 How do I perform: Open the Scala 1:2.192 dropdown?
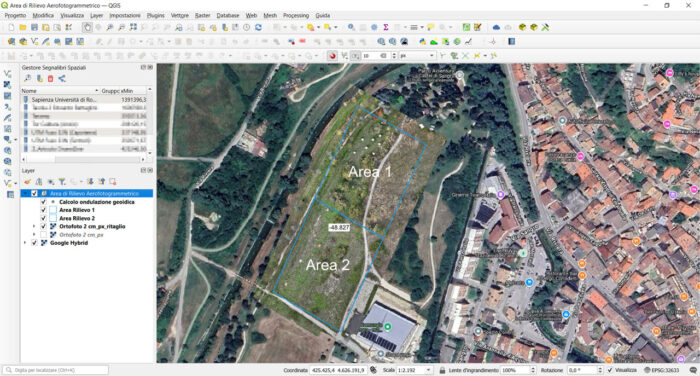pyautogui.click(x=428, y=370)
